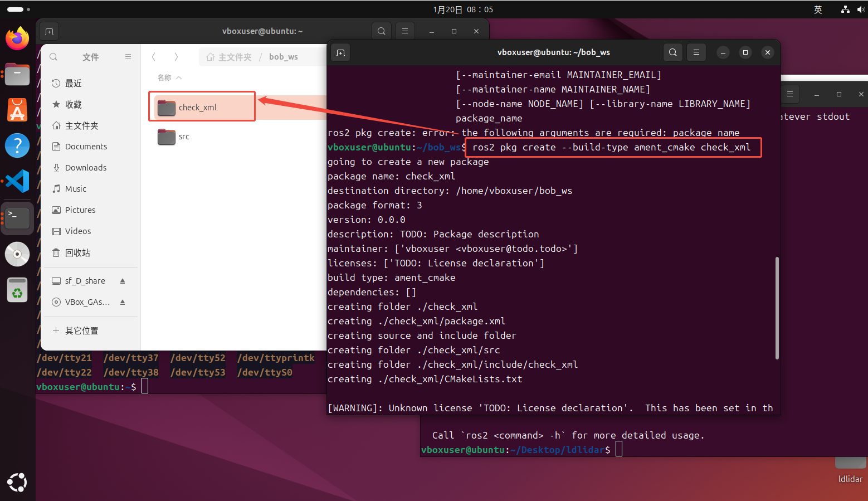868x501 pixels.
Task: Open Firefox from the dock
Action: coord(17,38)
